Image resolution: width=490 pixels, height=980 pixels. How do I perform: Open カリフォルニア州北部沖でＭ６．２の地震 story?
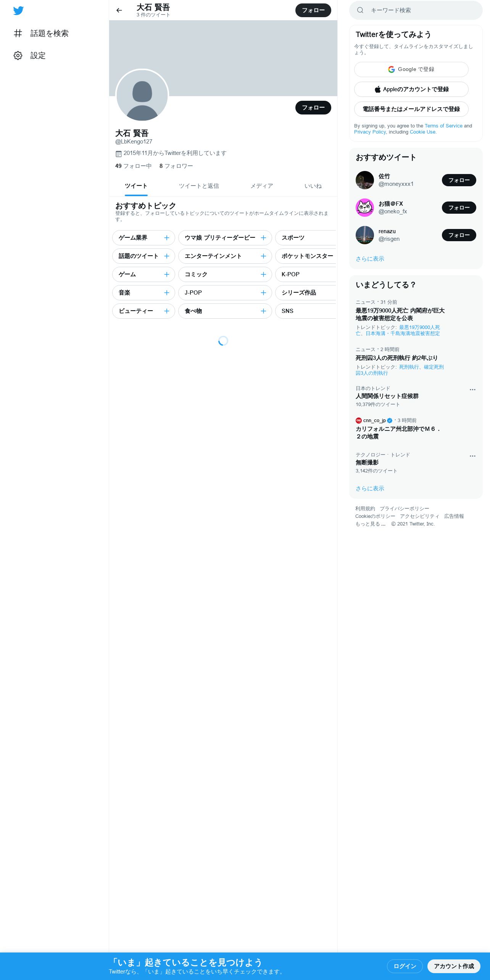tap(398, 433)
